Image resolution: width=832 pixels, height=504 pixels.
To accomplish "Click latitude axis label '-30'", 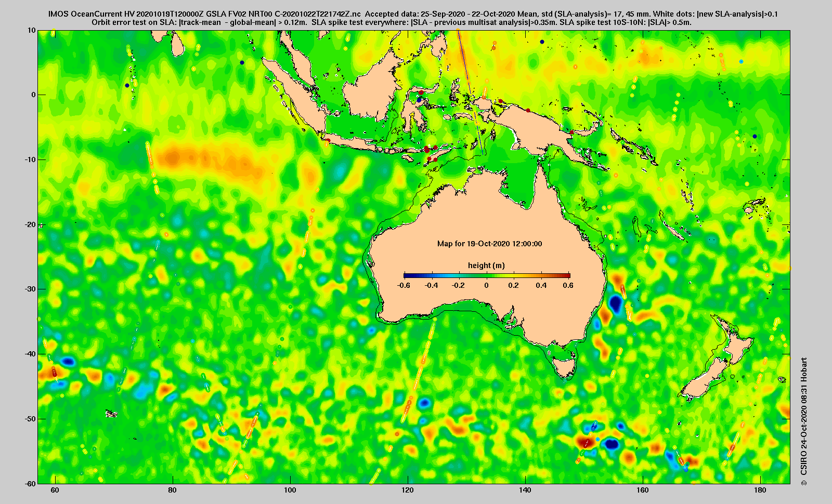I will tap(30, 289).
